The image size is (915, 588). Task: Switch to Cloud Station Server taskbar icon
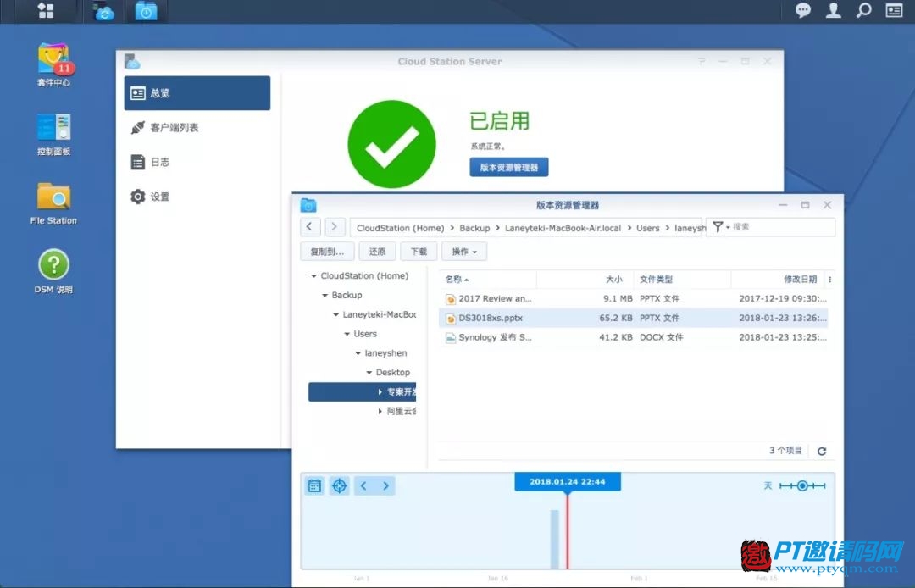coord(104,10)
